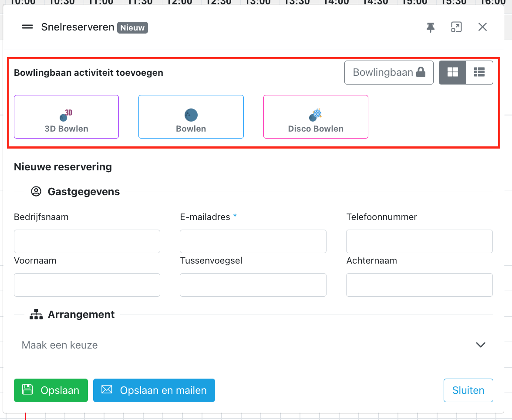Select the 3D Bowlen activity

(66, 117)
